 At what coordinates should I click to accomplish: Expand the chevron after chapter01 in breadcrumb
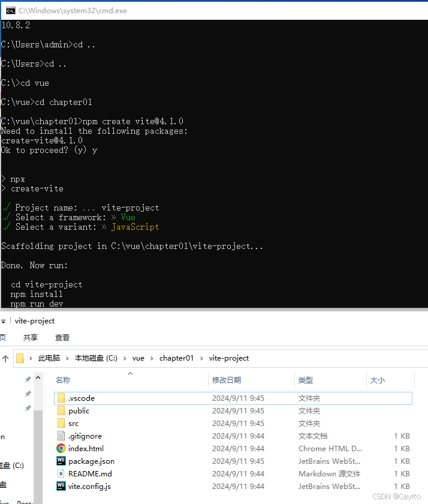[201, 358]
